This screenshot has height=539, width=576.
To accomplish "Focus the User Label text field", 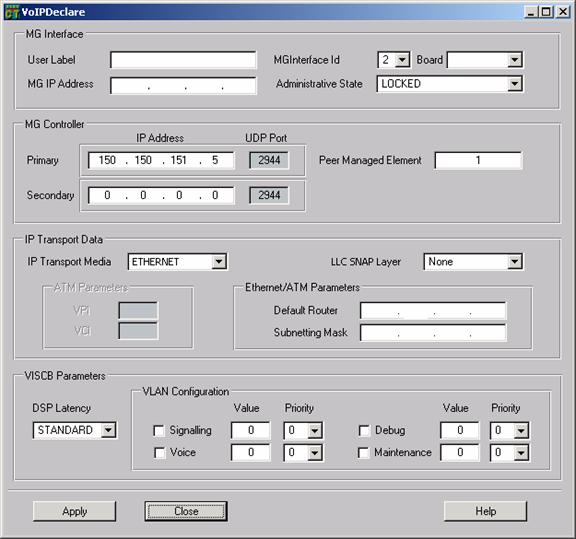I will pyautogui.click(x=183, y=60).
